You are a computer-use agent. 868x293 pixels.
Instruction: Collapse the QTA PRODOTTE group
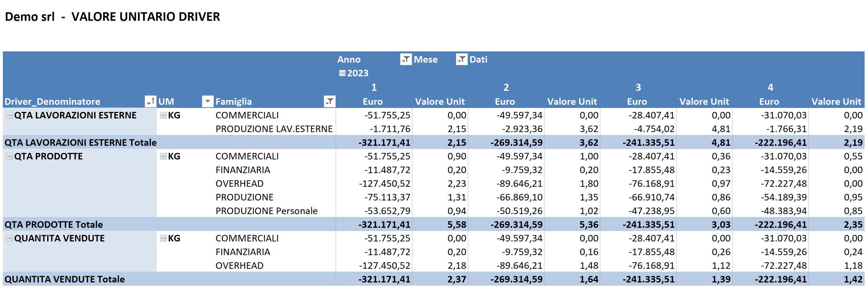coord(10,156)
